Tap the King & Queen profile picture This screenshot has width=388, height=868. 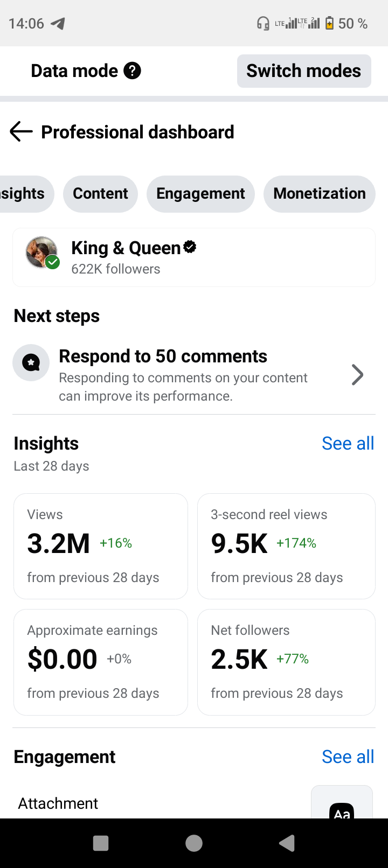41,252
